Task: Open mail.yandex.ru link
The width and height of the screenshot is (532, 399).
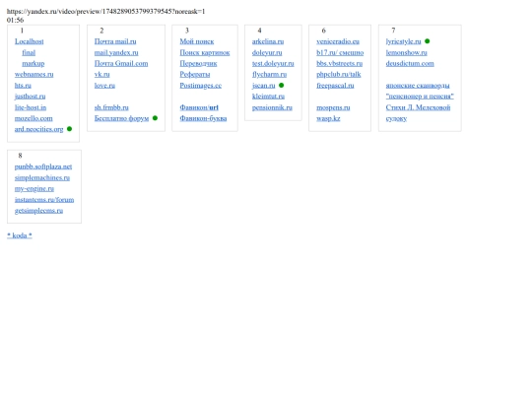Action: (116, 52)
